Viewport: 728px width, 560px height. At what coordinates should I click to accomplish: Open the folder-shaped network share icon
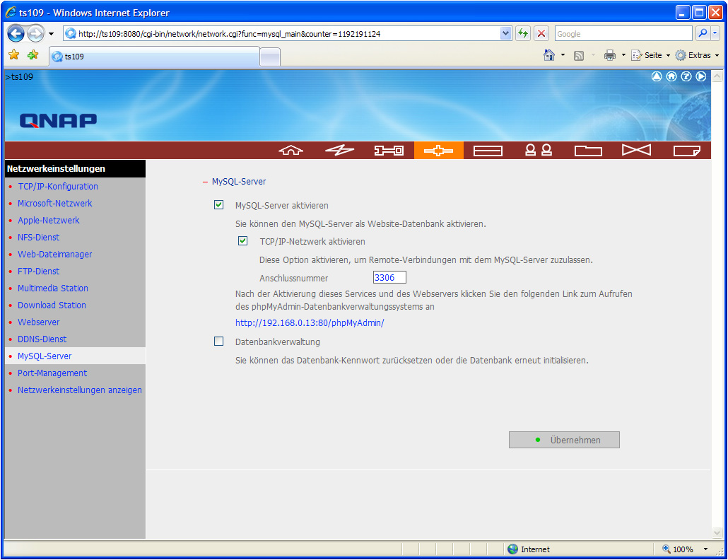coord(587,150)
